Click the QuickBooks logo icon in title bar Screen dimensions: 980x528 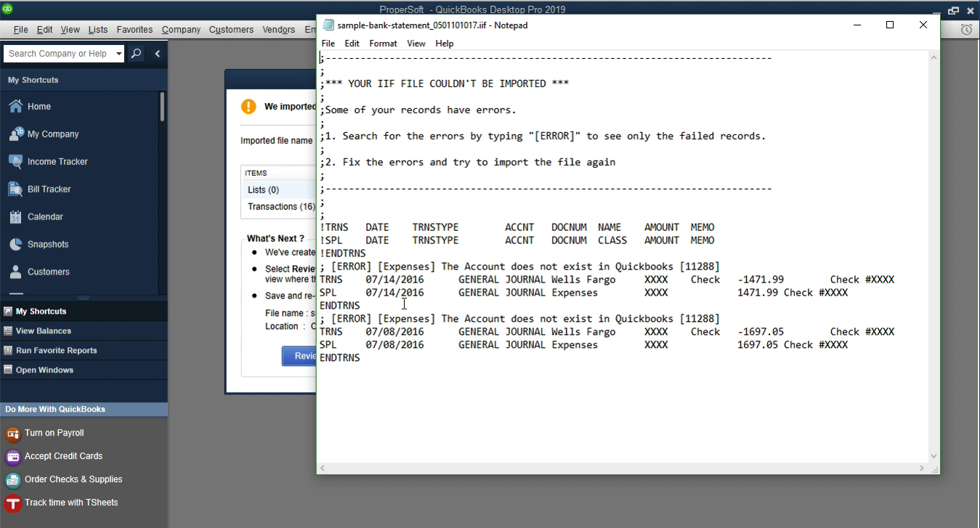click(7, 9)
